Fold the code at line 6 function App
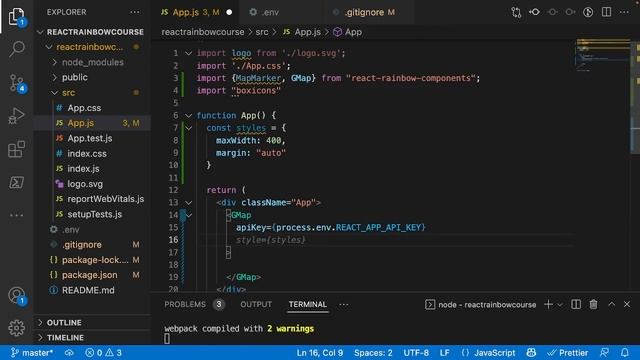The width and height of the screenshot is (640, 360). [188, 116]
